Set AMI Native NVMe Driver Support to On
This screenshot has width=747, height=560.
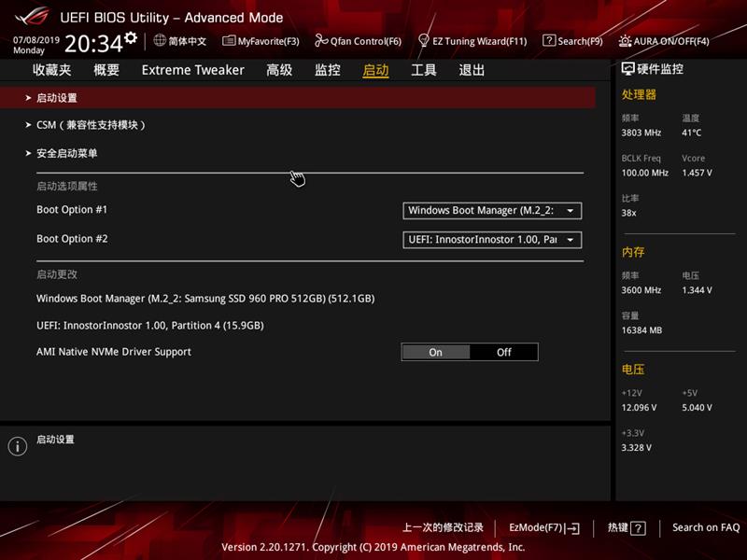click(435, 352)
